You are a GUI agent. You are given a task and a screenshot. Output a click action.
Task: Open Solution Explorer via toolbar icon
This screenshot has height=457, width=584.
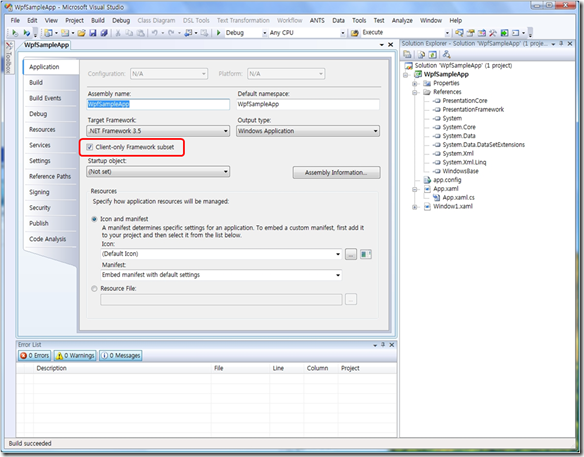pos(459,33)
